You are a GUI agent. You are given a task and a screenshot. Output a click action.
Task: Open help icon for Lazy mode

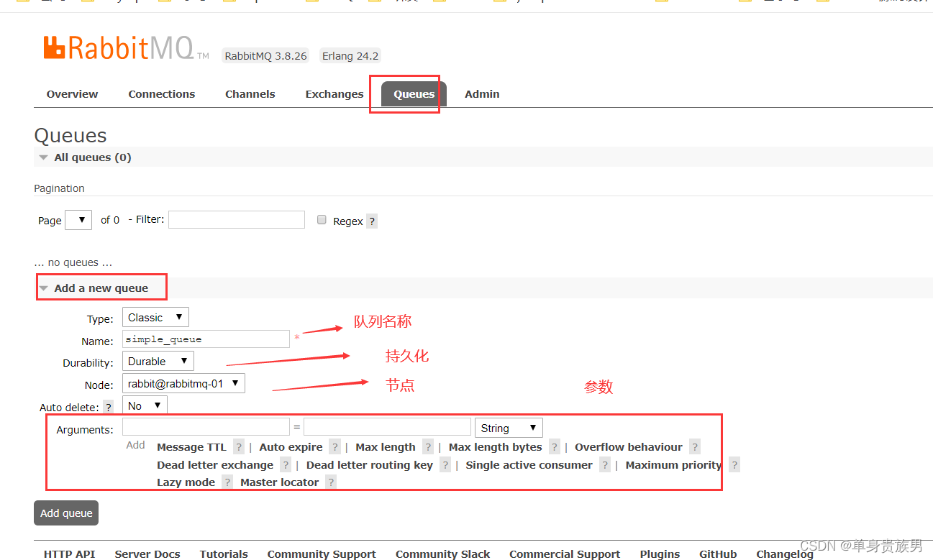coord(227,482)
